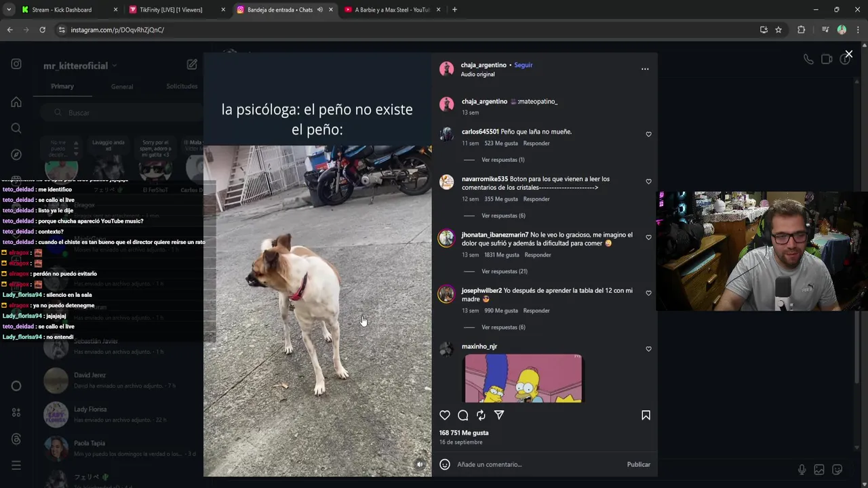868x488 pixels.
Task: Like carlos645501's comment
Action: 648,134
